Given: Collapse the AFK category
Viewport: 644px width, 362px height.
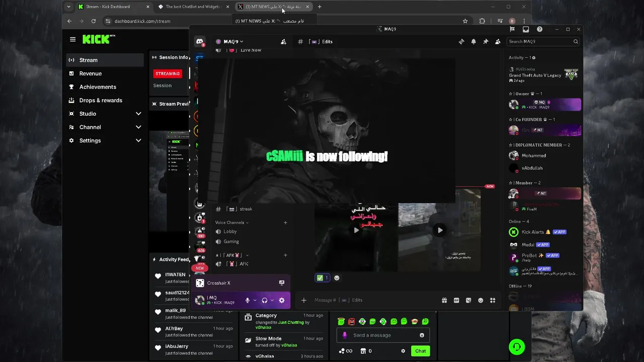Looking at the screenshot, I should (232, 255).
